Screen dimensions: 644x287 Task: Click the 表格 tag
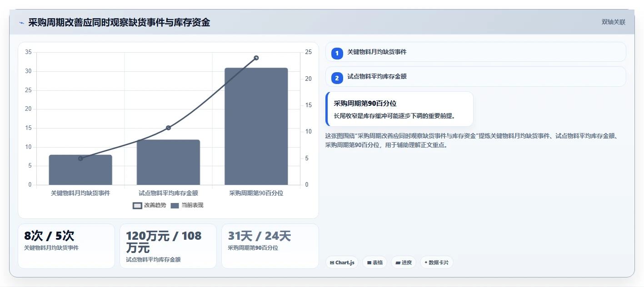point(375,262)
